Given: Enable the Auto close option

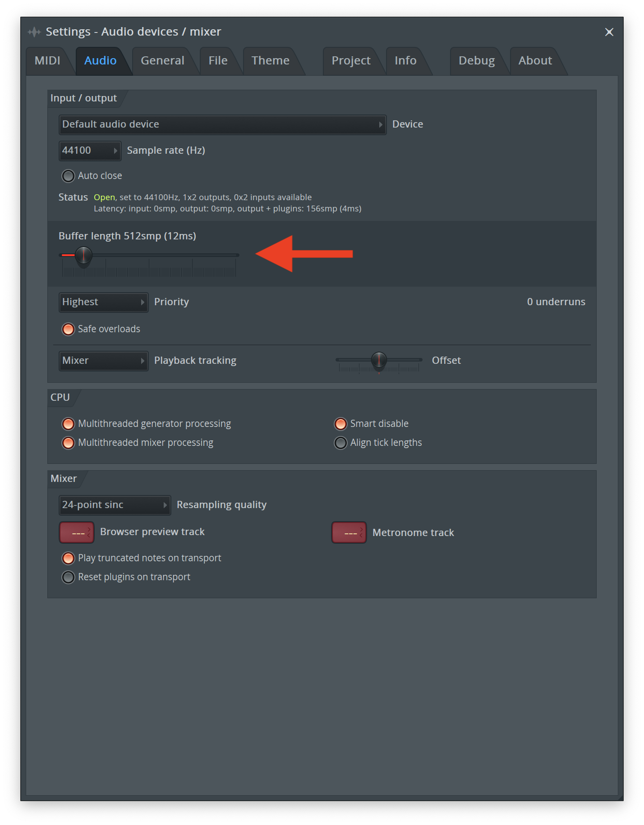Looking at the screenshot, I should [x=68, y=176].
